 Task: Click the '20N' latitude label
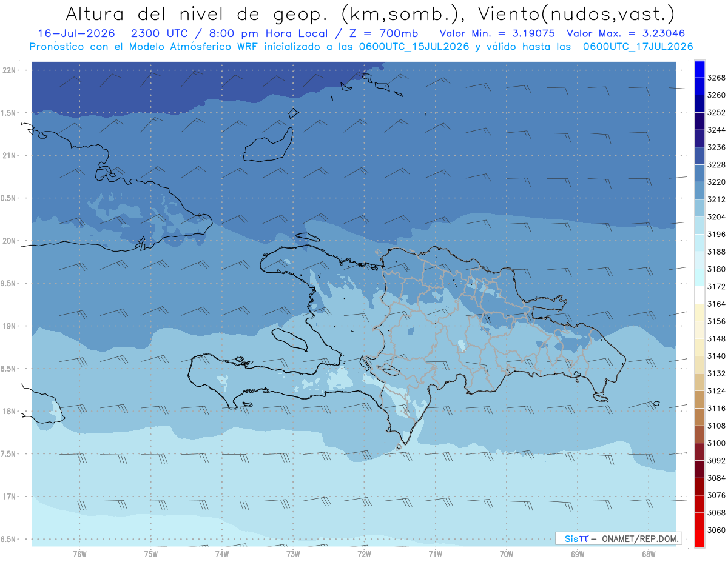point(10,241)
